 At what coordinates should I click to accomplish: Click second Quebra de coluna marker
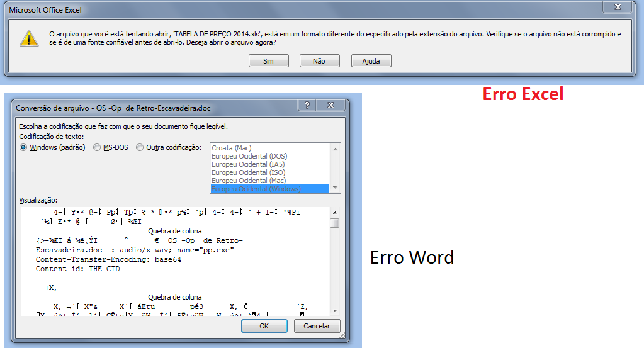click(175, 297)
